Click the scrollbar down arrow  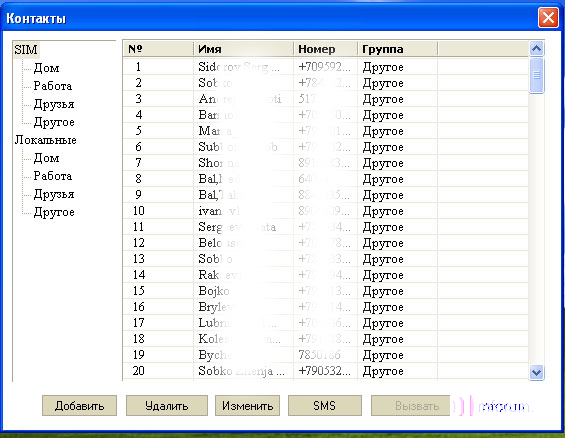(x=537, y=372)
